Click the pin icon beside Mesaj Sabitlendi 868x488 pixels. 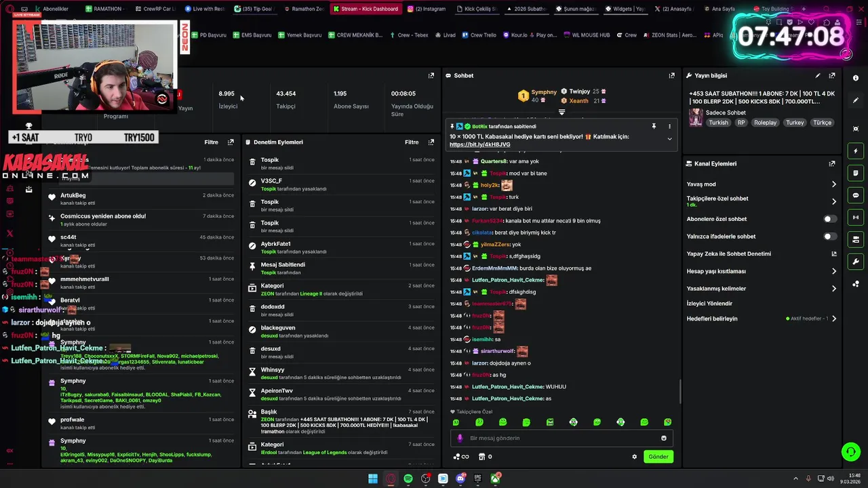point(252,267)
